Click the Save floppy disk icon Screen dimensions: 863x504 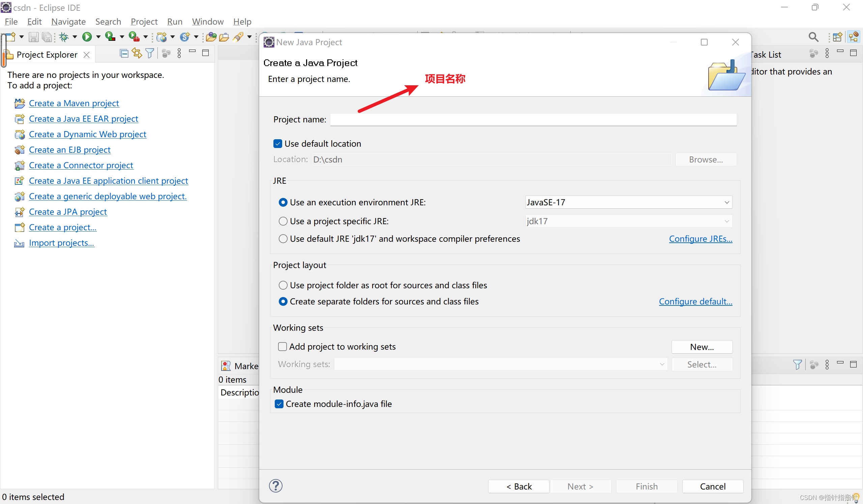pyautogui.click(x=34, y=37)
